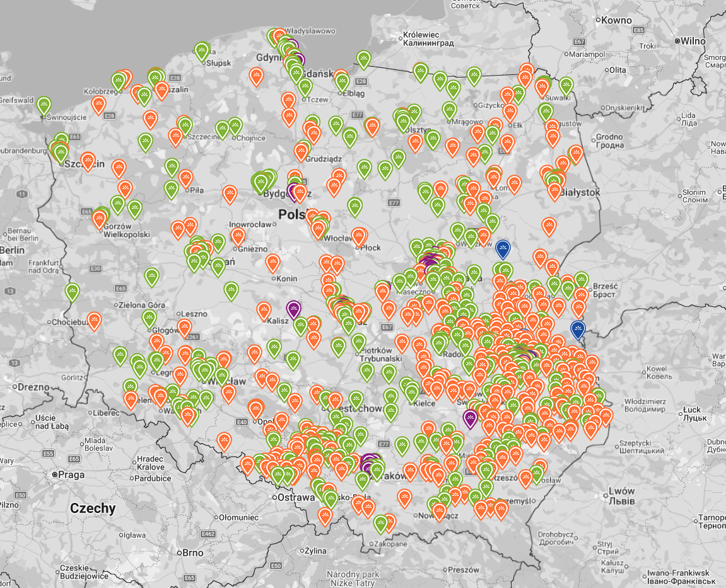Click the Drohobycz Дрогобич label
This screenshot has width=726, height=588.
click(556, 538)
